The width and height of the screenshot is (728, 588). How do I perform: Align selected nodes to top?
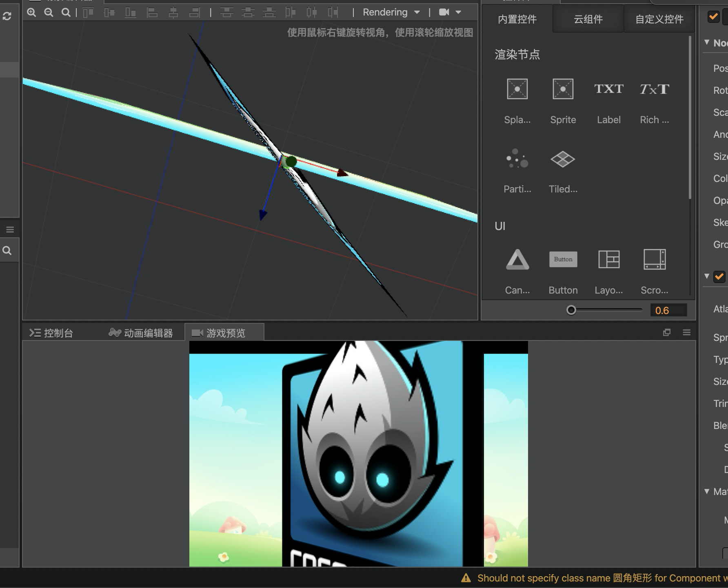point(88,13)
